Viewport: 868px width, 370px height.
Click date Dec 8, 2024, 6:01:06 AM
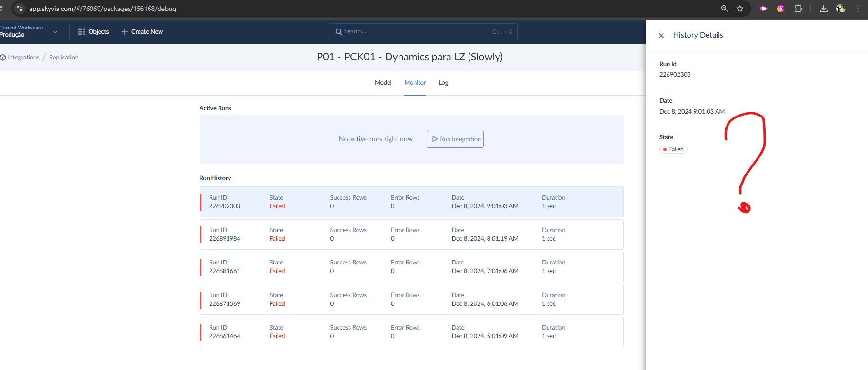click(485, 304)
